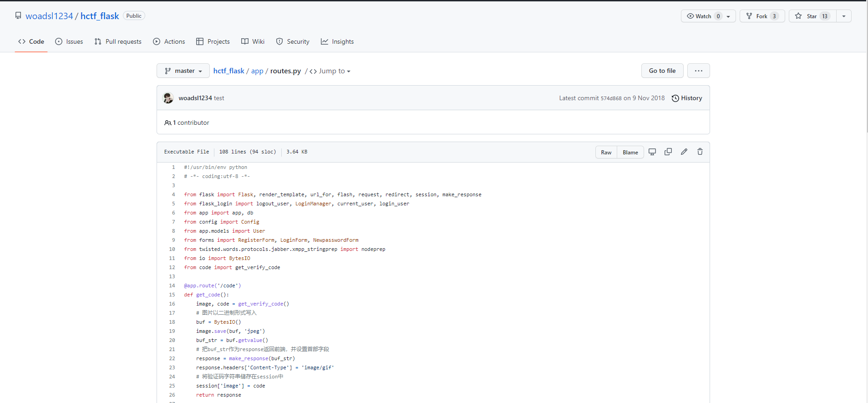Click the fork icon in Fork button
868x403 pixels.
point(749,16)
